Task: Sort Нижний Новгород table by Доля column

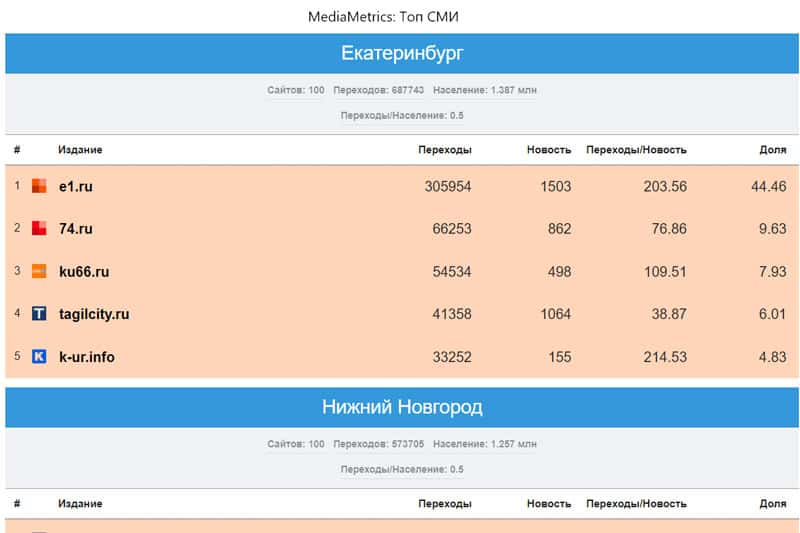Action: click(x=773, y=504)
